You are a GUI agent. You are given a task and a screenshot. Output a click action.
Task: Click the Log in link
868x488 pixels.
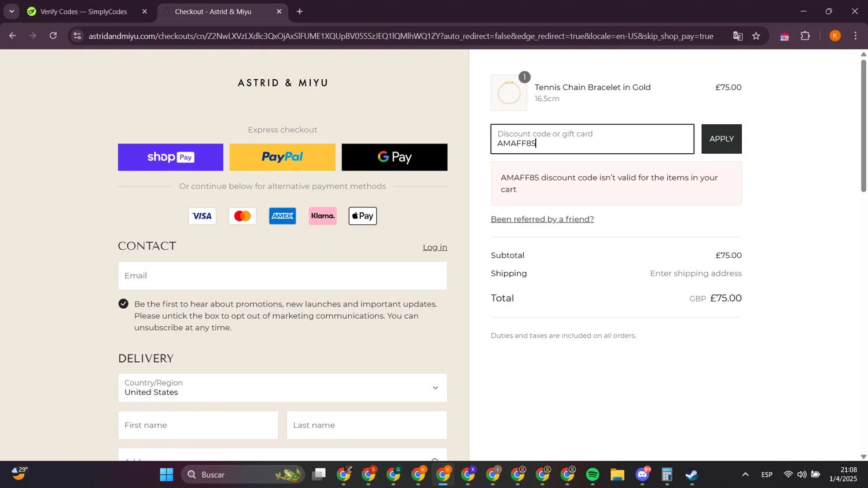coord(435,247)
